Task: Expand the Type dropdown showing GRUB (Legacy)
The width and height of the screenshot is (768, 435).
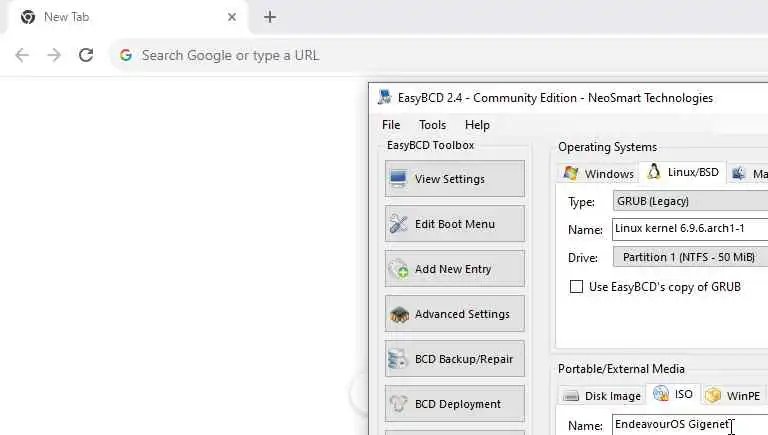Action: [x=690, y=201]
